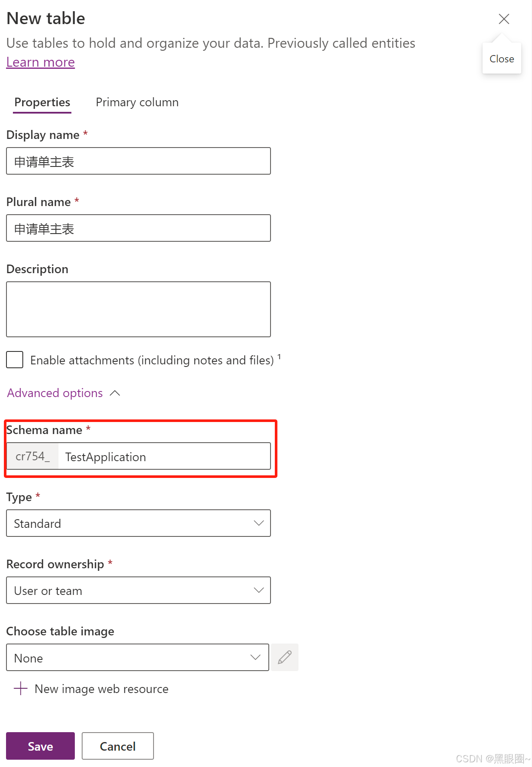Open the Learn more link
The height and width of the screenshot is (767, 532).
coord(40,62)
